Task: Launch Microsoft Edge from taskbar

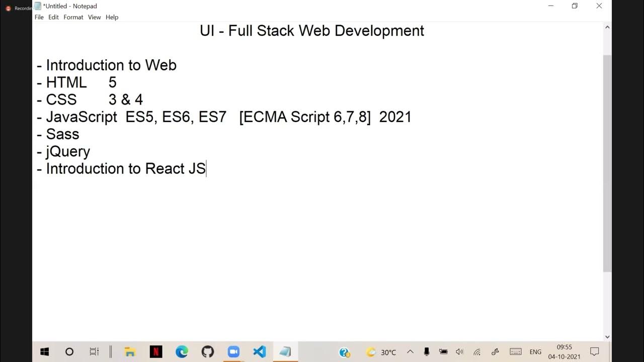Action: pos(182,351)
